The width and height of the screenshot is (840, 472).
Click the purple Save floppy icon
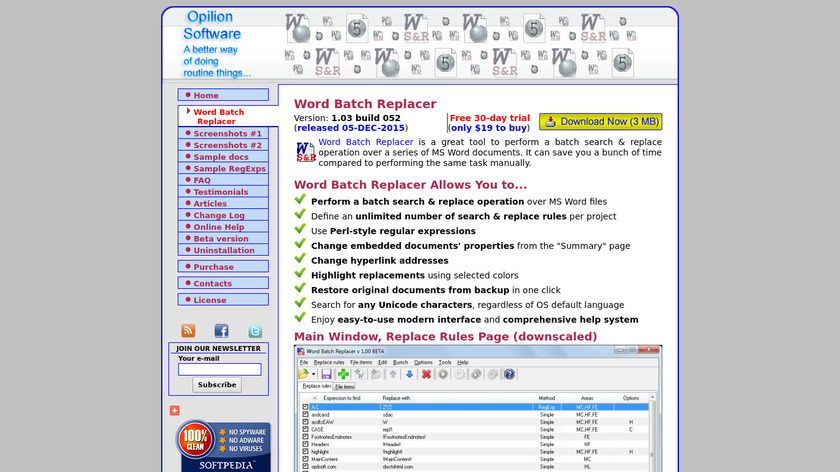pos(326,374)
